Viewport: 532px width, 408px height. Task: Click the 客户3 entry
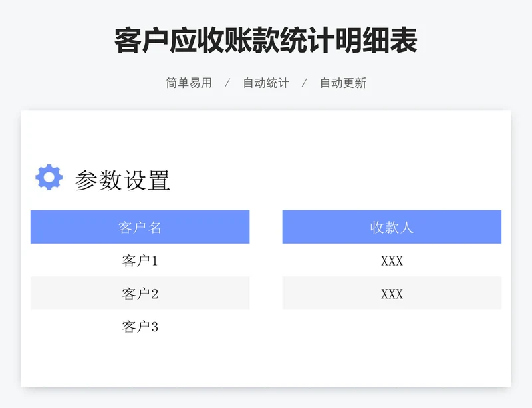pyautogui.click(x=140, y=327)
